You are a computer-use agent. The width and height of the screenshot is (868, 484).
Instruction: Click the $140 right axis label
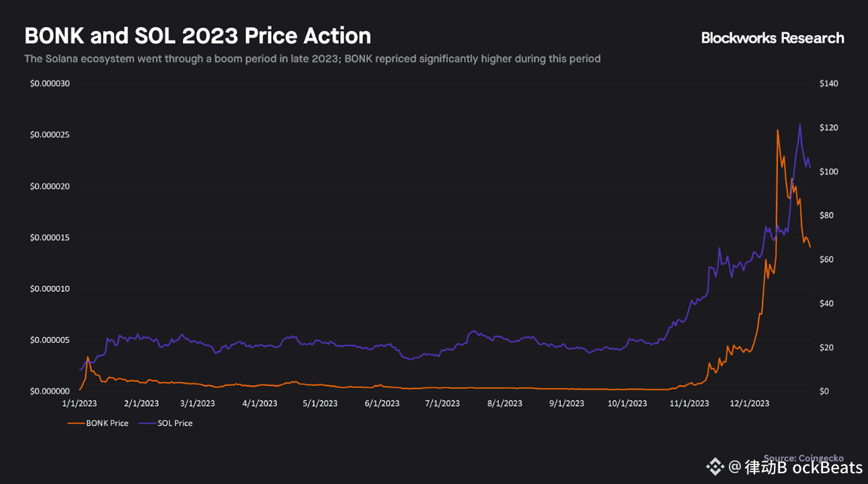click(829, 83)
